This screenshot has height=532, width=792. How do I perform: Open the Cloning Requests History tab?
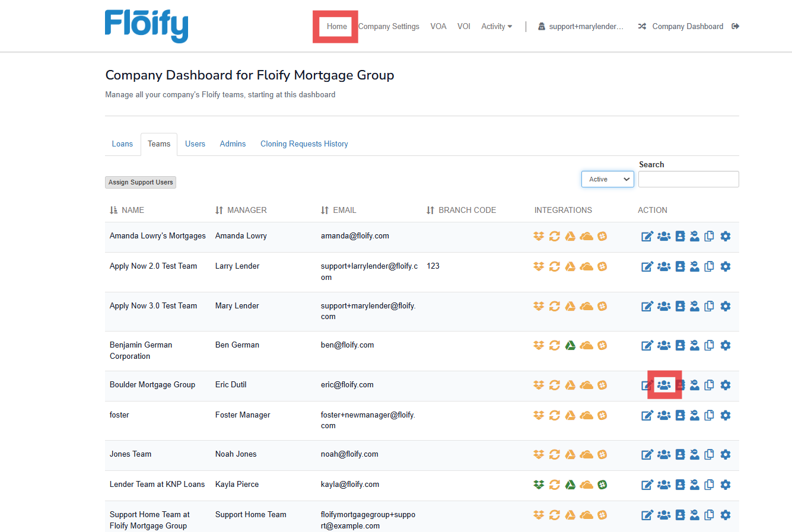pos(304,144)
